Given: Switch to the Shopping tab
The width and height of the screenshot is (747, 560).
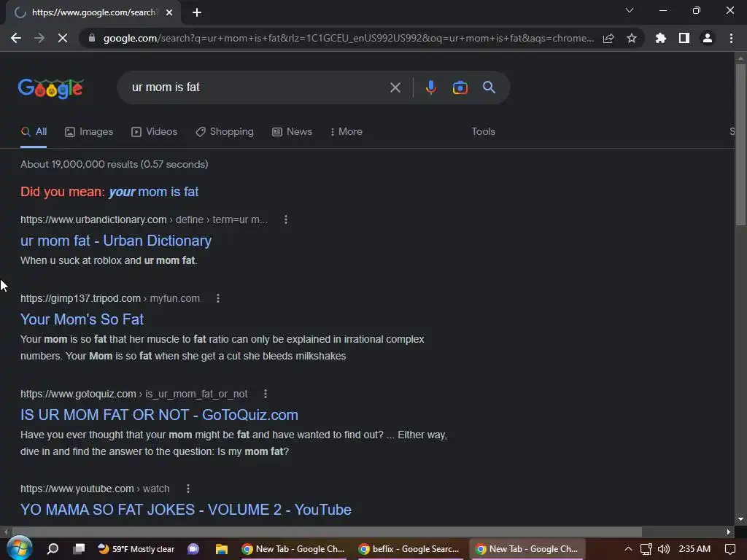Looking at the screenshot, I should (x=225, y=132).
